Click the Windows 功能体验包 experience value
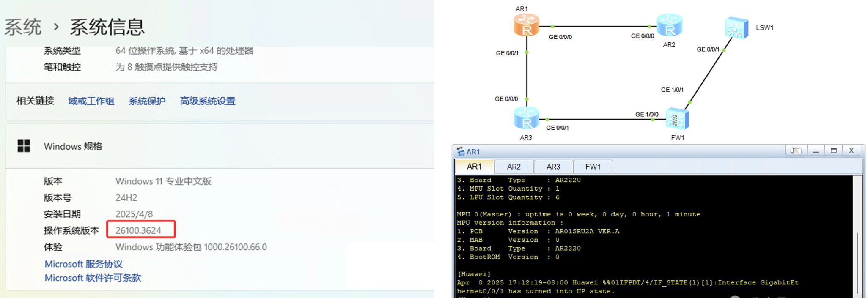Screen dimensions: 868x298 pos(191,247)
